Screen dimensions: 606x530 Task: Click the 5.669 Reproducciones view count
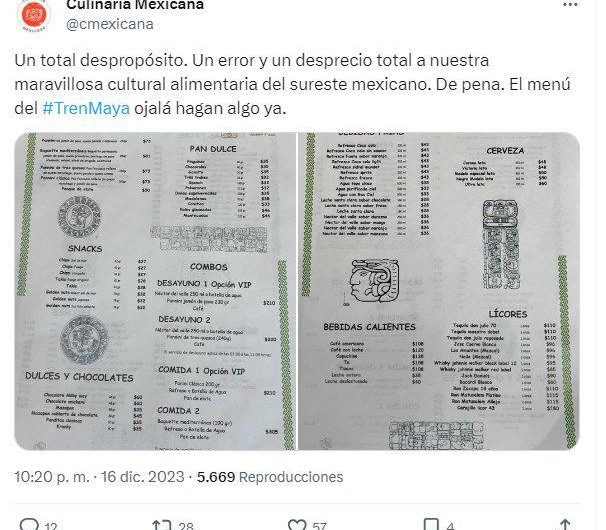(x=270, y=477)
